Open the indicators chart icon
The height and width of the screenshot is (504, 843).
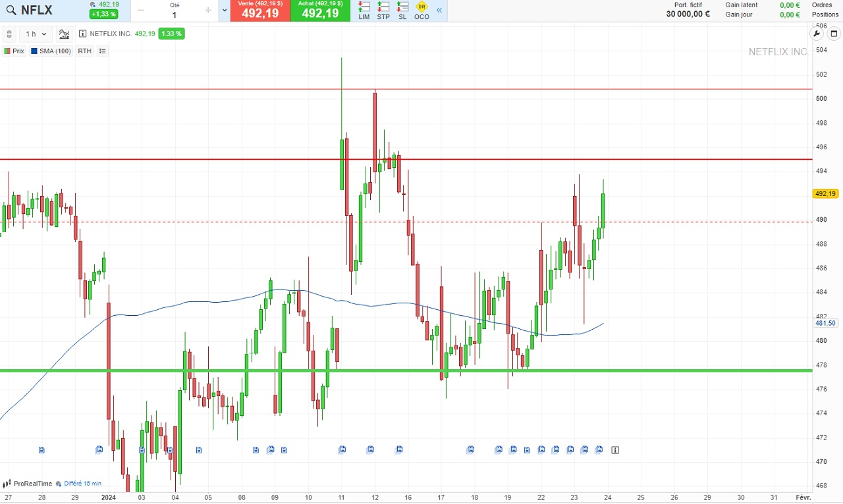tap(64, 34)
